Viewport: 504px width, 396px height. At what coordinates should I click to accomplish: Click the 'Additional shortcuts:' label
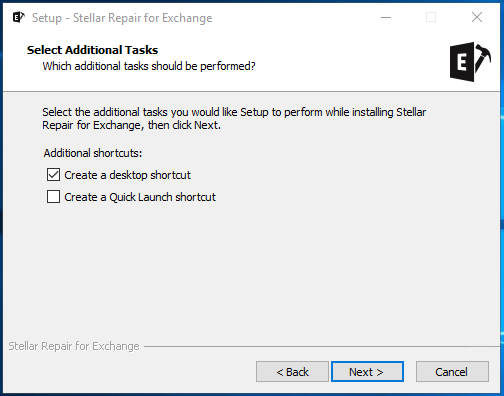coord(93,153)
